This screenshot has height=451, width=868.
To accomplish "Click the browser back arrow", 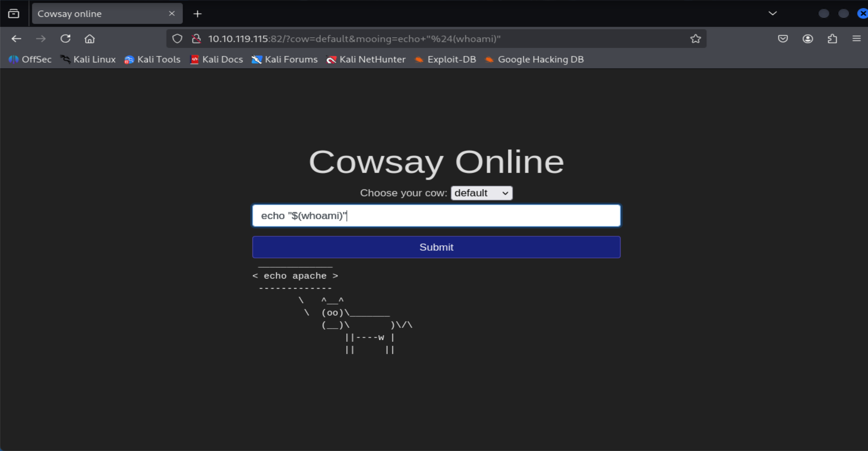I will point(16,39).
